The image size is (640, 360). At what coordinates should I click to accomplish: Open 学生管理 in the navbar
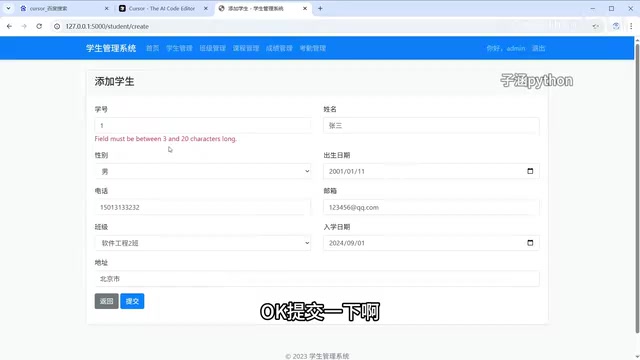tap(179, 48)
